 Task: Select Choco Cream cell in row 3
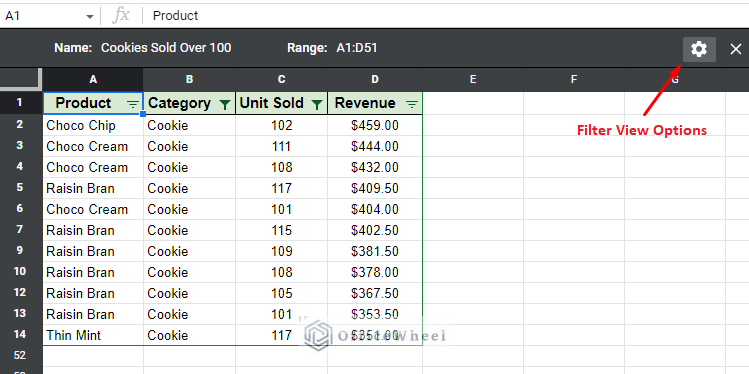click(93, 146)
